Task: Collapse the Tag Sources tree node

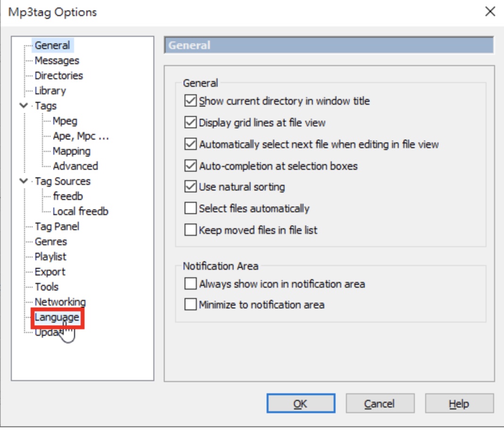Action: [x=24, y=181]
